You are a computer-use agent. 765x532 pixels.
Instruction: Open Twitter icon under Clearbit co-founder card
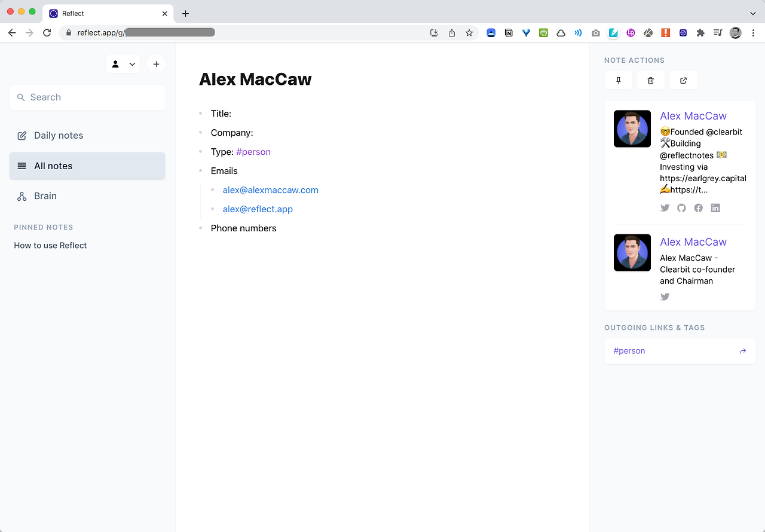(x=665, y=296)
